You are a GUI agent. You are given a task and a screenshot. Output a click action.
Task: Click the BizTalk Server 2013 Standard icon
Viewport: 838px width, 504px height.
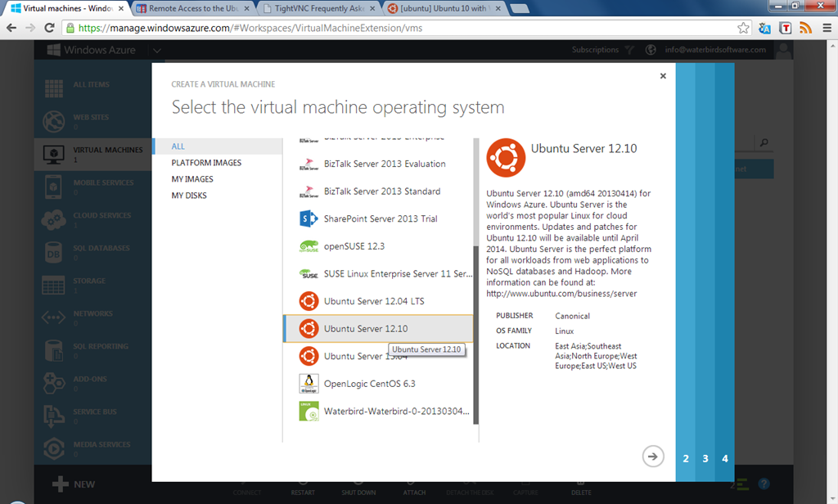pos(309,191)
